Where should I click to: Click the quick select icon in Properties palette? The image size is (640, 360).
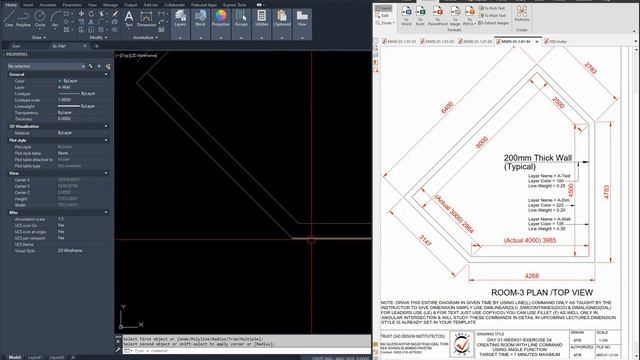coord(108,66)
